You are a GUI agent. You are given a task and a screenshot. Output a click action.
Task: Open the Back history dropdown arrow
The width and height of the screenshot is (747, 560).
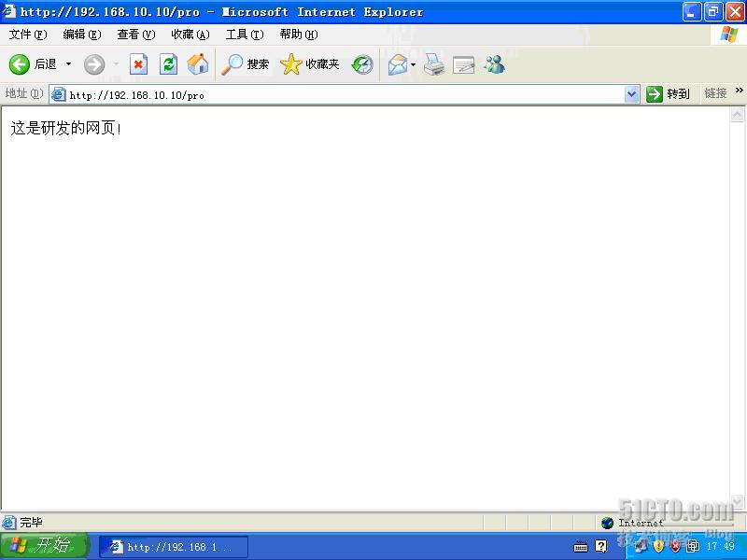pyautogui.click(x=68, y=63)
